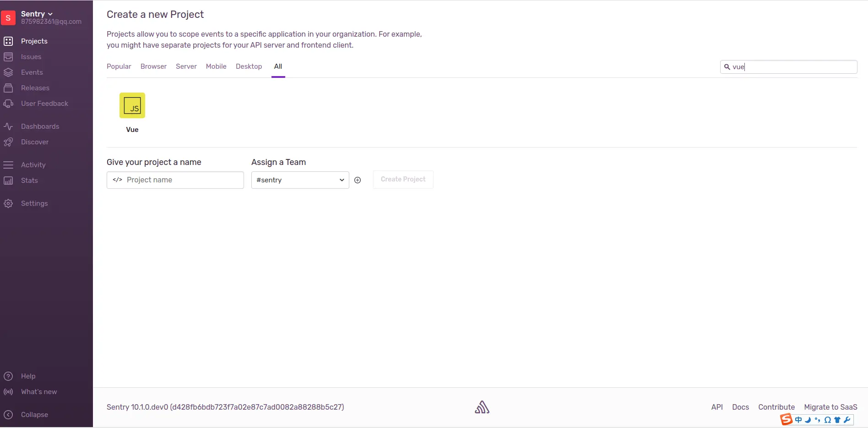Click the Sentry 10.1.0.dev0 version text
The image size is (868, 428).
pos(225,407)
